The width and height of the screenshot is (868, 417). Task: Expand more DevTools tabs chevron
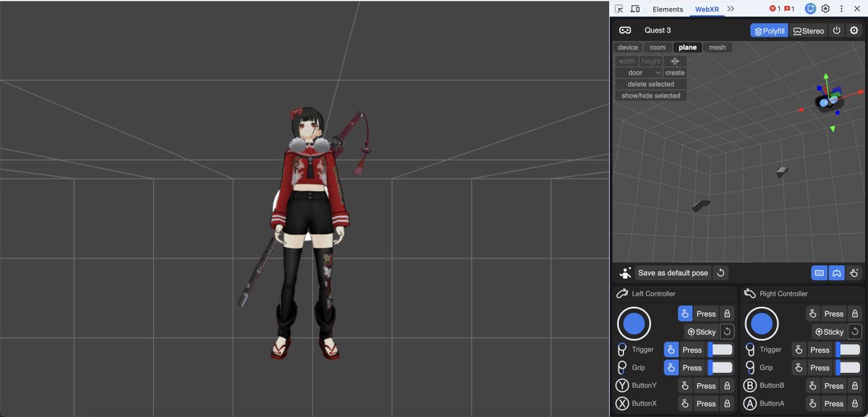pyautogui.click(x=731, y=9)
